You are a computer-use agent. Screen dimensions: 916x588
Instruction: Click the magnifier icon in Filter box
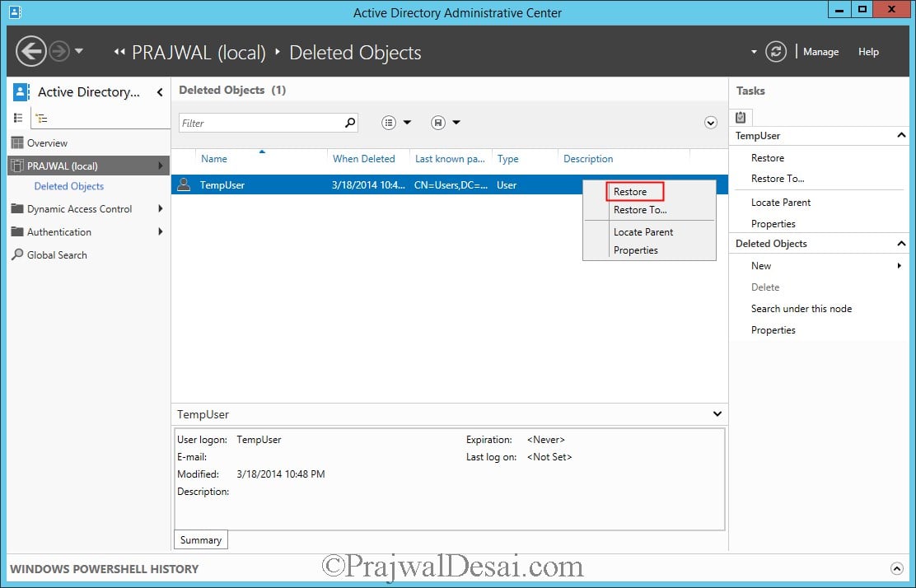350,123
